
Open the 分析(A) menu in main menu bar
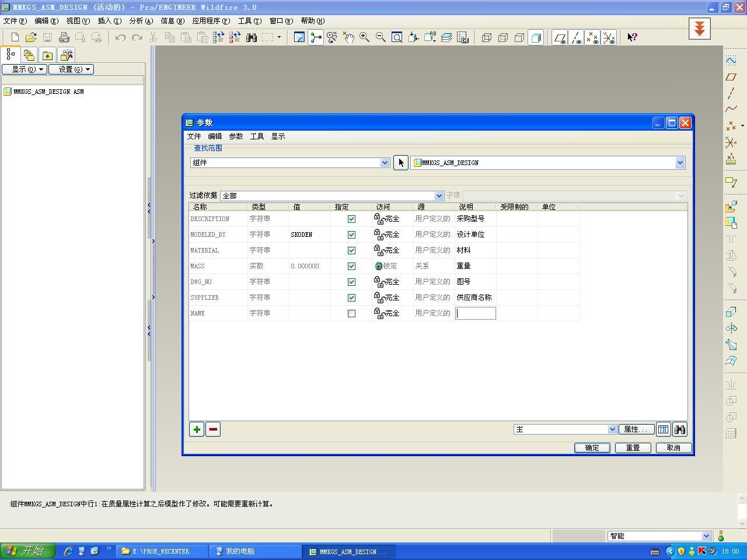pos(141,20)
